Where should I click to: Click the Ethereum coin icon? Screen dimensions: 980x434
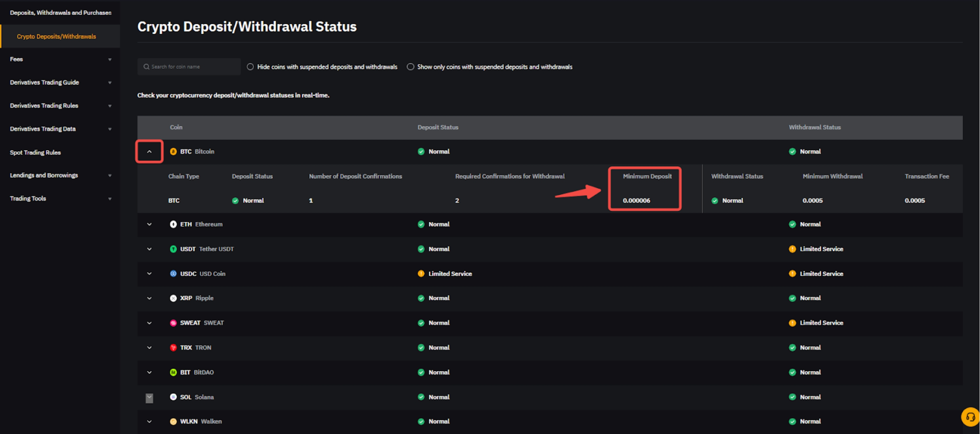tap(173, 224)
